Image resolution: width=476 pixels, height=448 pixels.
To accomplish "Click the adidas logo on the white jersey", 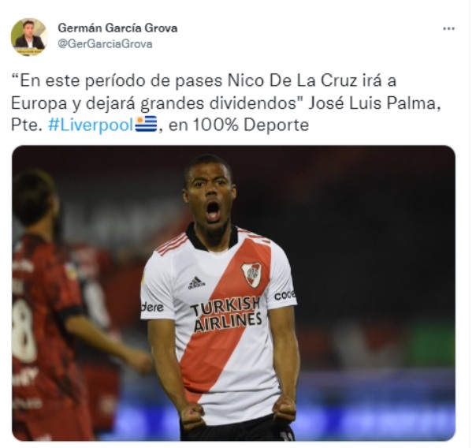I will [196, 283].
